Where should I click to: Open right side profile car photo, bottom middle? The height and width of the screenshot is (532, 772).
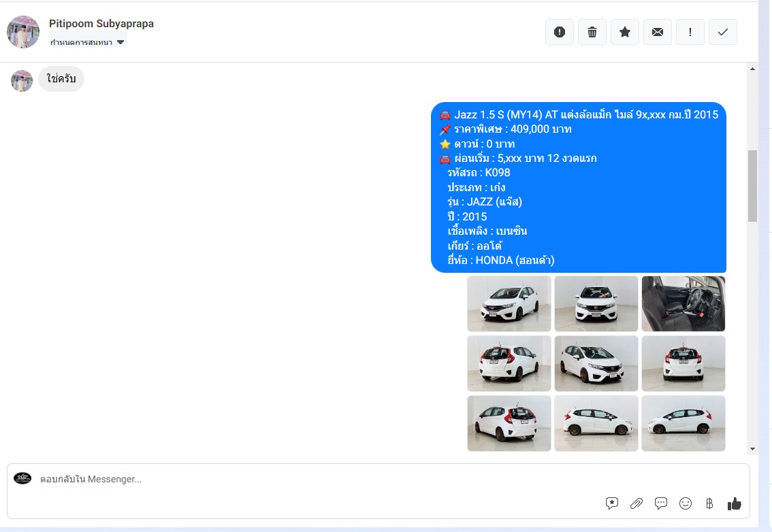[596, 423]
